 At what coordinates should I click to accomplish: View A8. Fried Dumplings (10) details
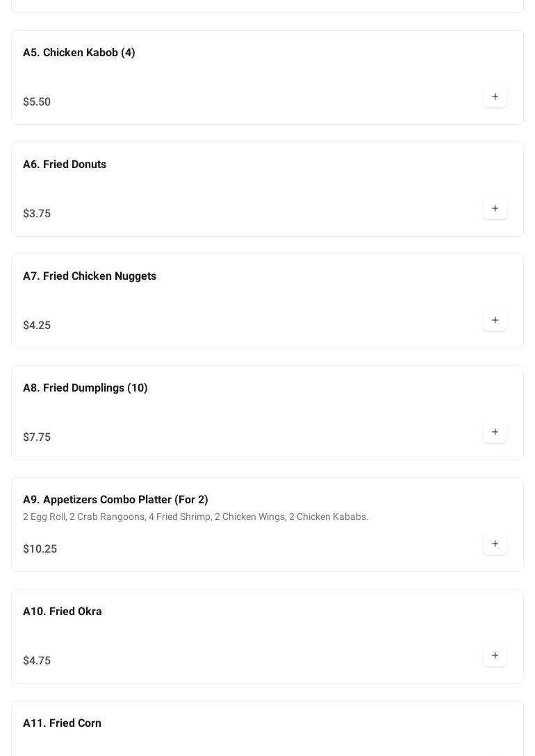[x=85, y=388]
